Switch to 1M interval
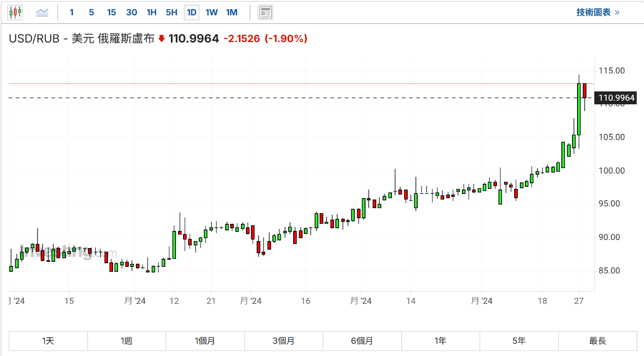The height and width of the screenshot is (356, 644). [232, 12]
